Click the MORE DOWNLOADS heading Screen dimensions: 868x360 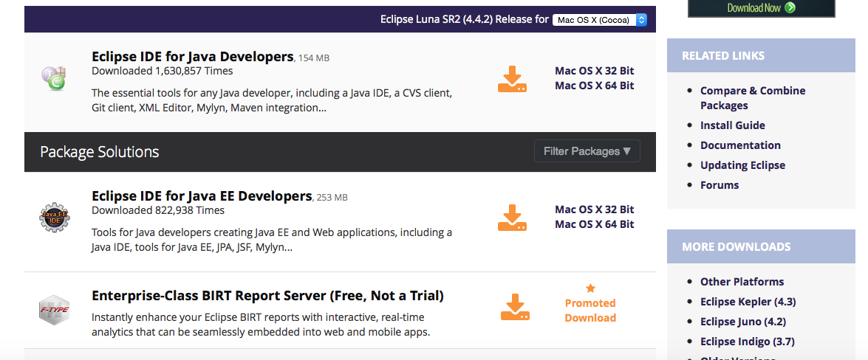736,246
